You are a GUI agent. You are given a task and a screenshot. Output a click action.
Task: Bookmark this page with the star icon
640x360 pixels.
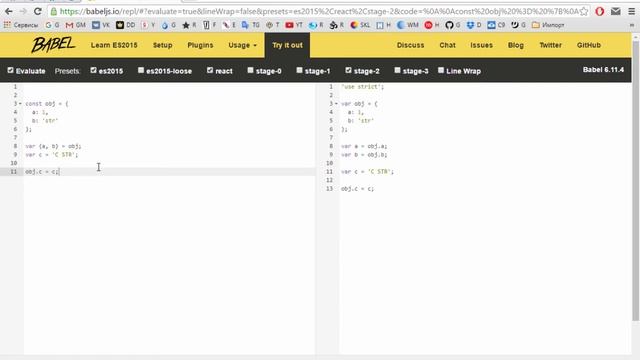coord(584,11)
